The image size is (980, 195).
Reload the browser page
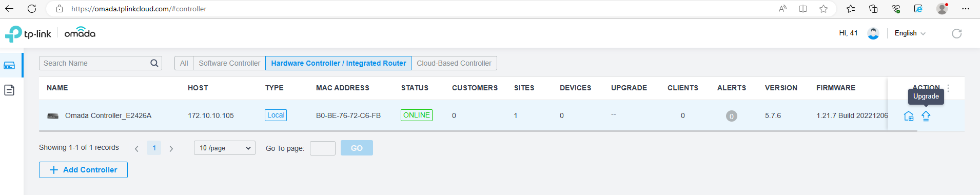pos(32,9)
